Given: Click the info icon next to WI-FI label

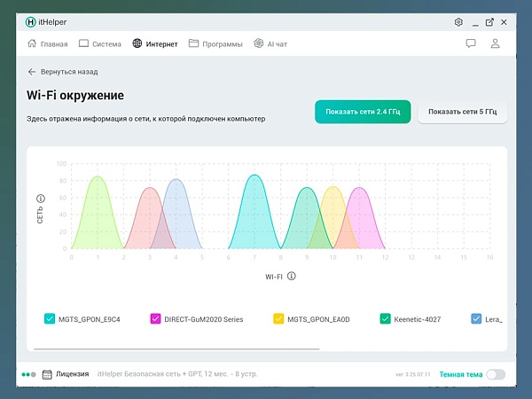Looking at the screenshot, I should point(292,276).
